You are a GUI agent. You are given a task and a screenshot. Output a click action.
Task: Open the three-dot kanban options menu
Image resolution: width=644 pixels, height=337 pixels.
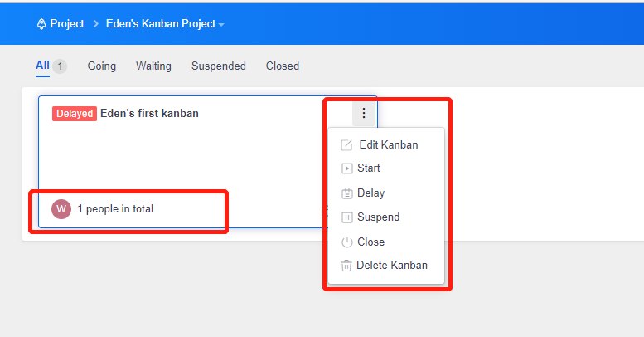[x=364, y=113]
